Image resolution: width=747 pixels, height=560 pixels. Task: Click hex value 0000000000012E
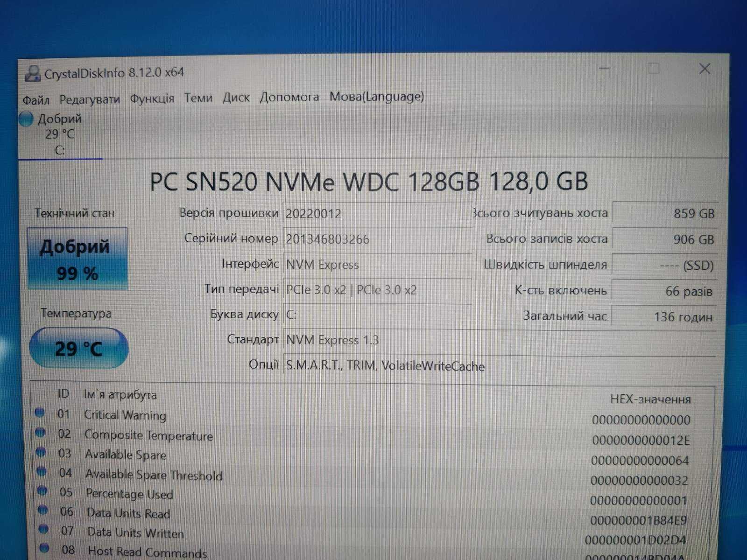641,440
